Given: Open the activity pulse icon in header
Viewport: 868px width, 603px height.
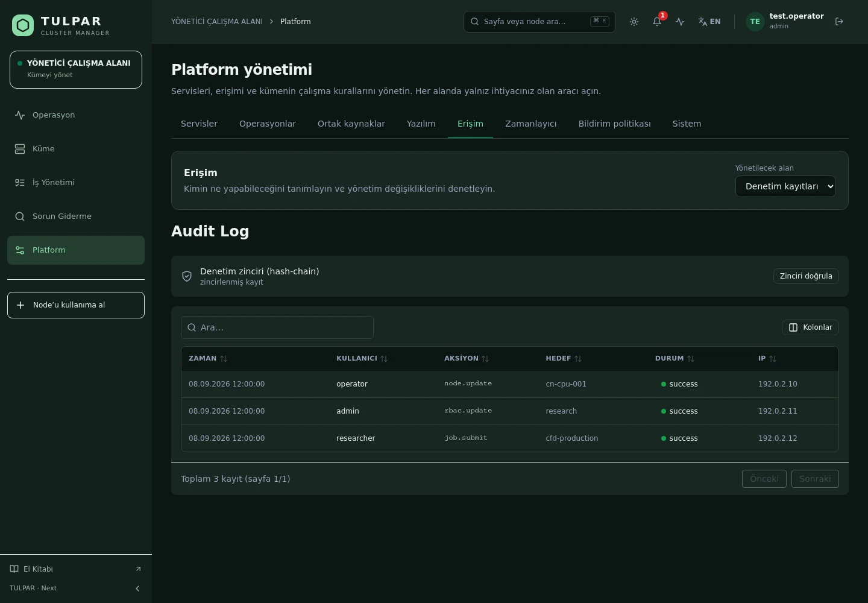Looking at the screenshot, I should 680,22.
